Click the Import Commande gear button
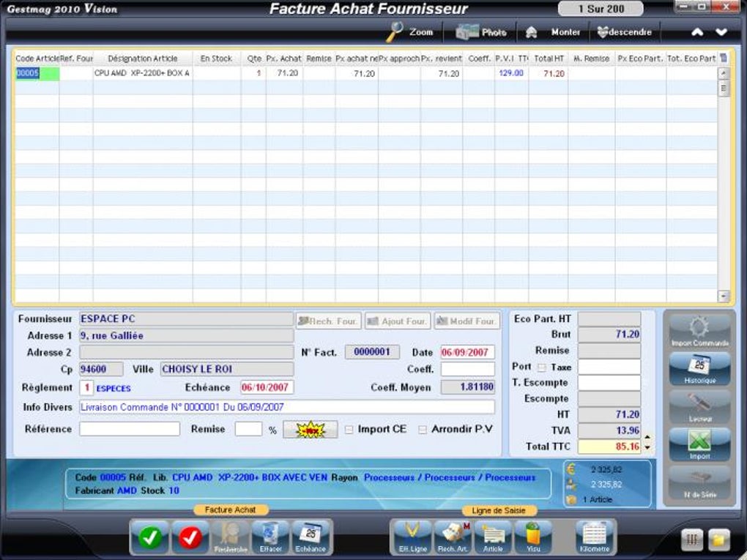This screenshot has height=560, width=747. [699, 331]
